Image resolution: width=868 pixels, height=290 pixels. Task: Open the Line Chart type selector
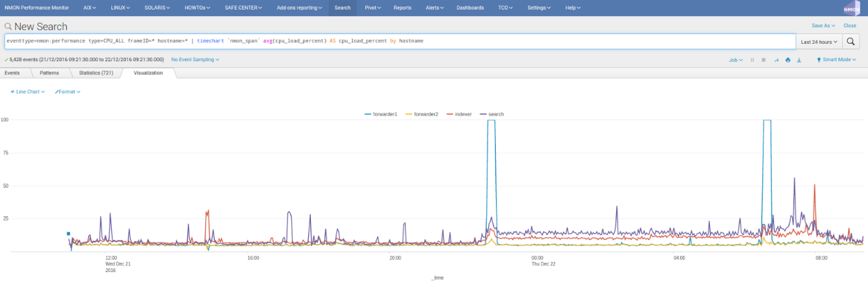[x=29, y=91]
